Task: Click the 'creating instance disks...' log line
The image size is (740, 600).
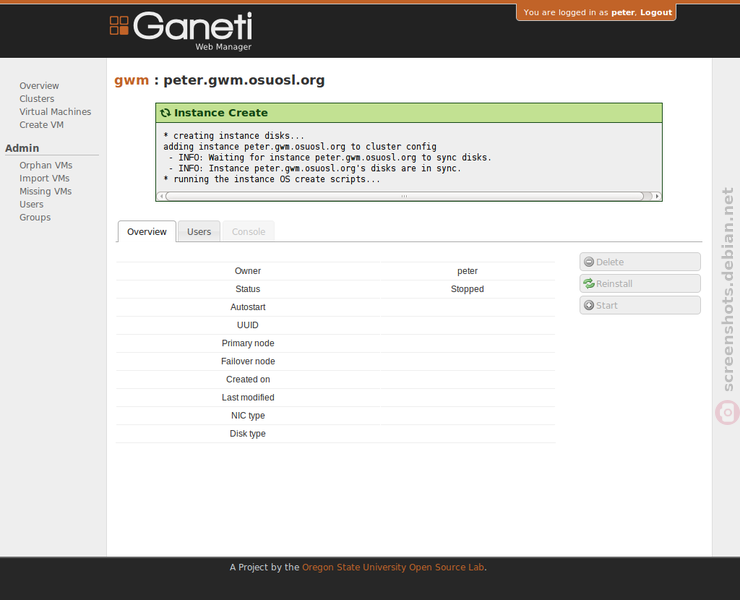Action: [234, 135]
